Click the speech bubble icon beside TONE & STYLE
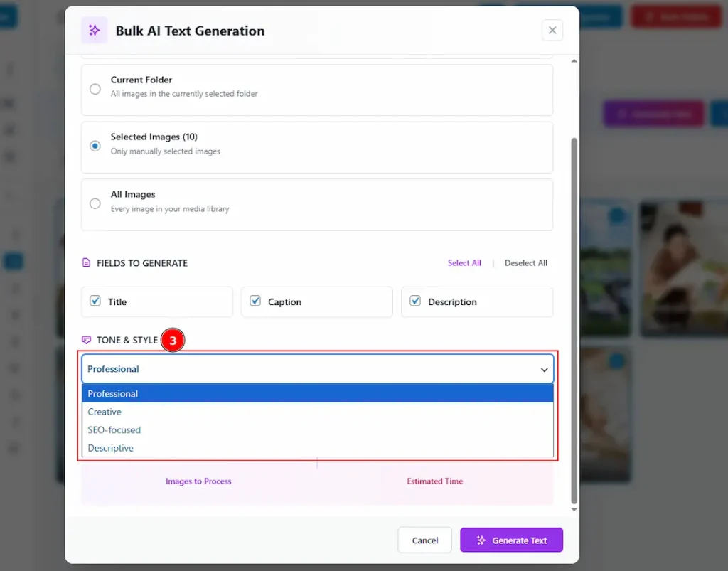This screenshot has height=571, width=728. point(86,340)
